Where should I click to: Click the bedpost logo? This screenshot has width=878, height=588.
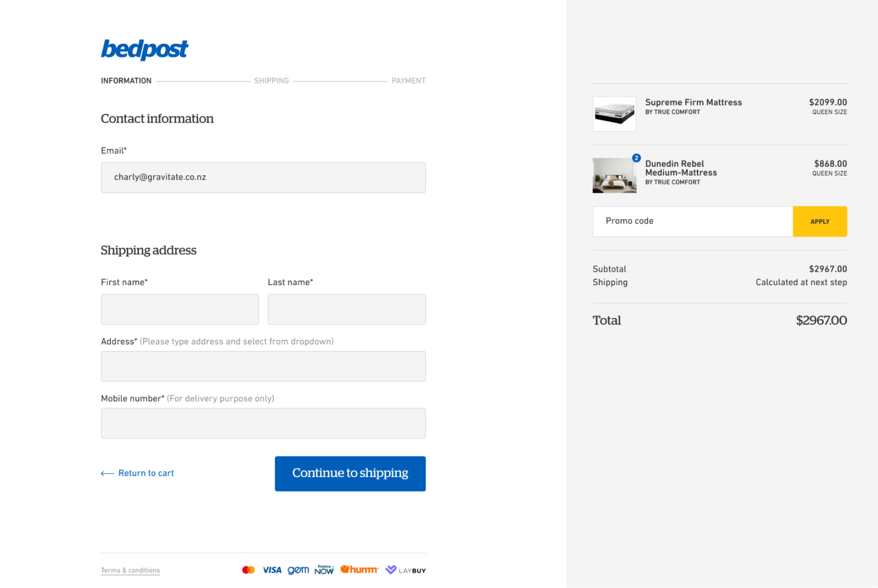point(145,49)
